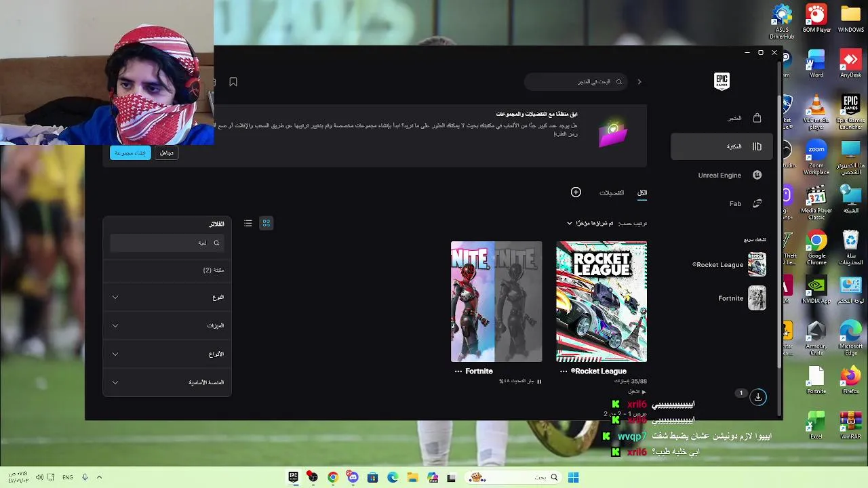868x488 pixels.
Task: Switch library to list view
Action: [248, 223]
